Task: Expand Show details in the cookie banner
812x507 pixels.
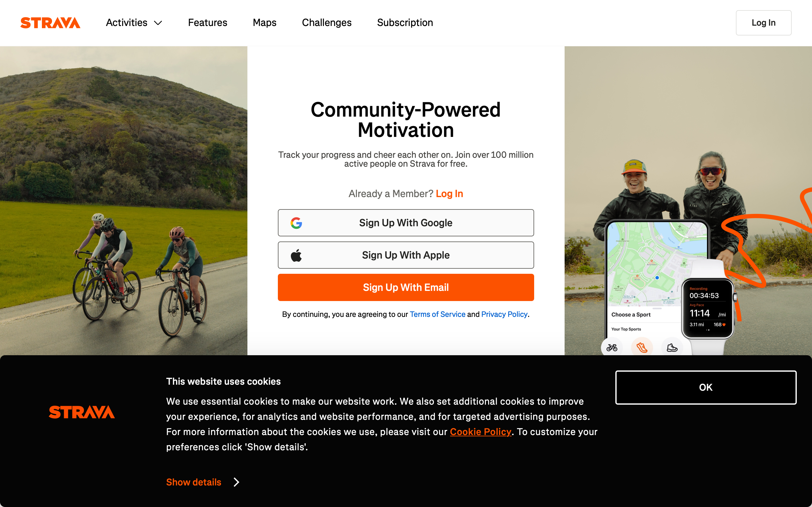Action: pos(193,482)
